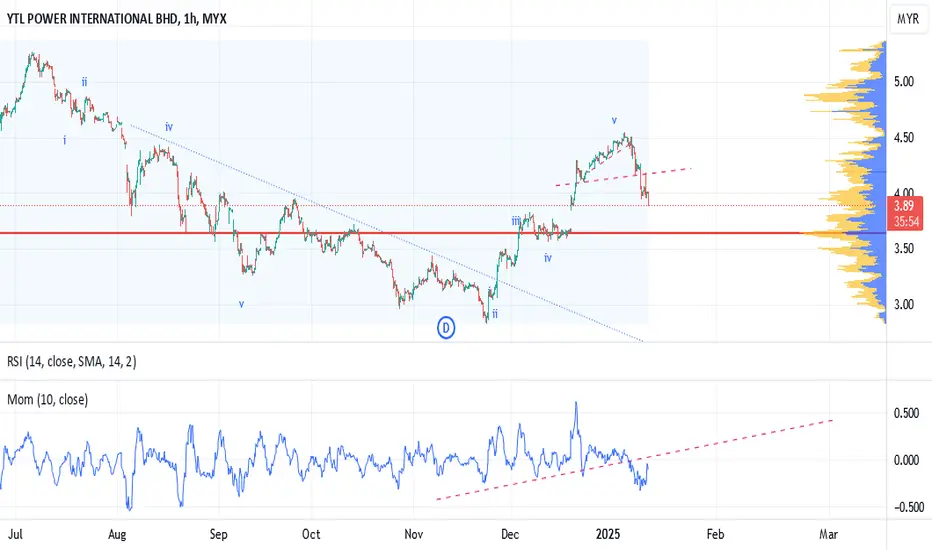Click the Dec date label
Image resolution: width=932 pixels, height=550 pixels.
coord(510,534)
